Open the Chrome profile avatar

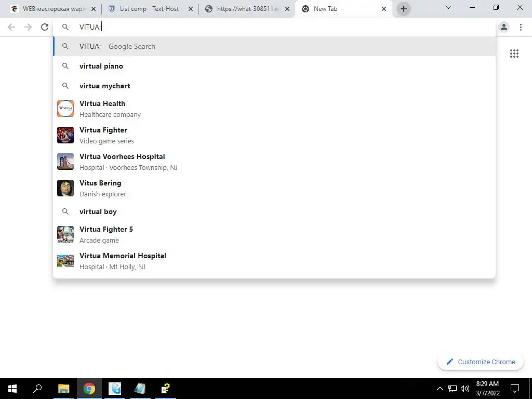click(x=504, y=27)
